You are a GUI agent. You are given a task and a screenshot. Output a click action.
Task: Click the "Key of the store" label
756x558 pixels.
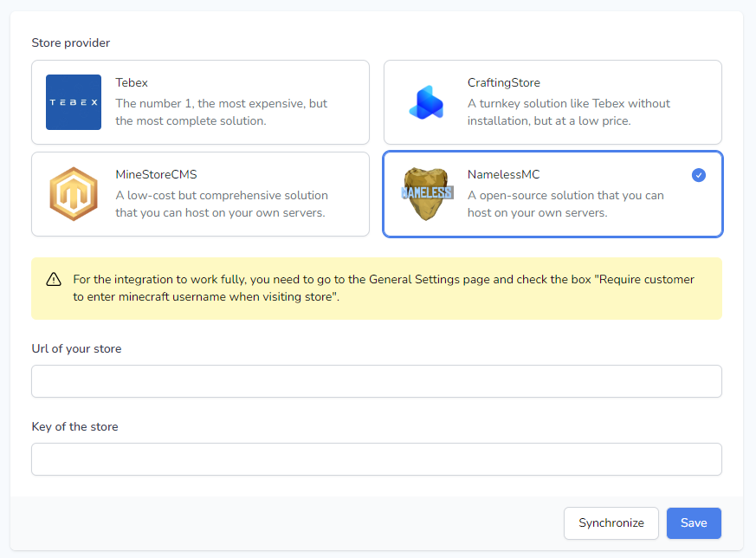click(74, 427)
